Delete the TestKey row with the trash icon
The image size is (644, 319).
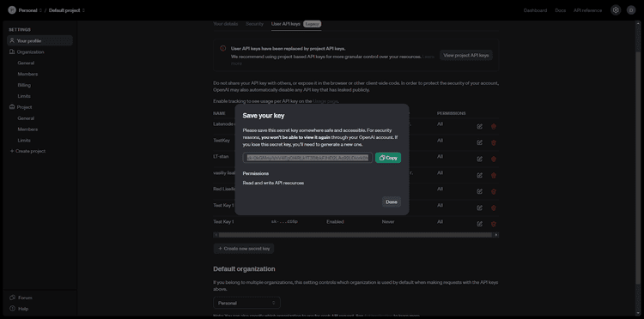pos(493,142)
